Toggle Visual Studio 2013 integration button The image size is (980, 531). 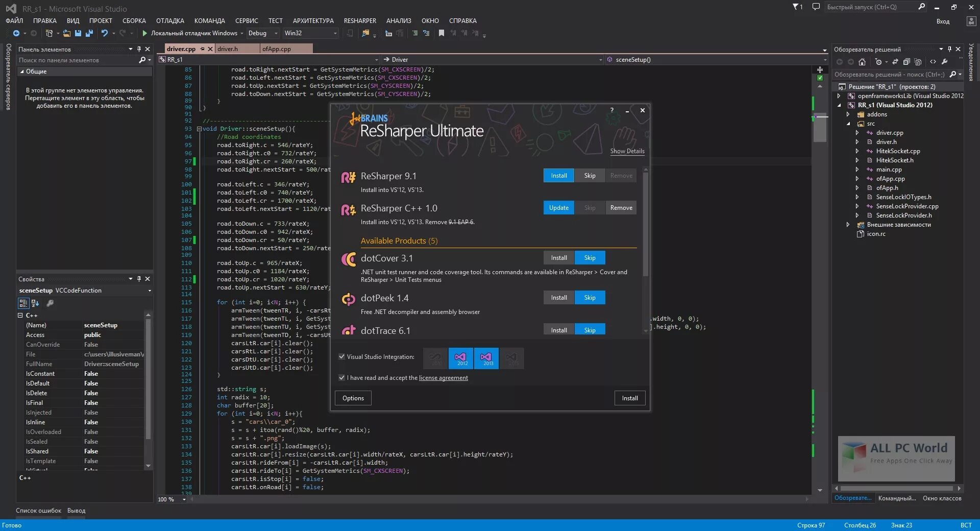click(486, 358)
